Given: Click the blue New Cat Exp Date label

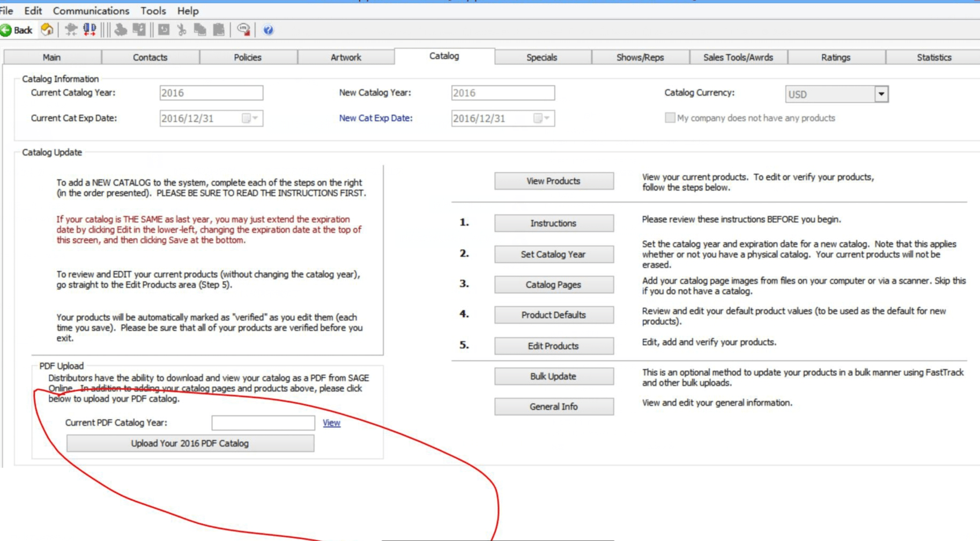Looking at the screenshot, I should 376,118.
